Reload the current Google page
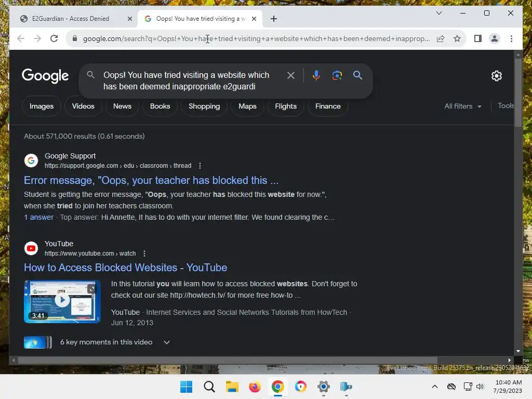This screenshot has width=532, height=399. coord(54,38)
